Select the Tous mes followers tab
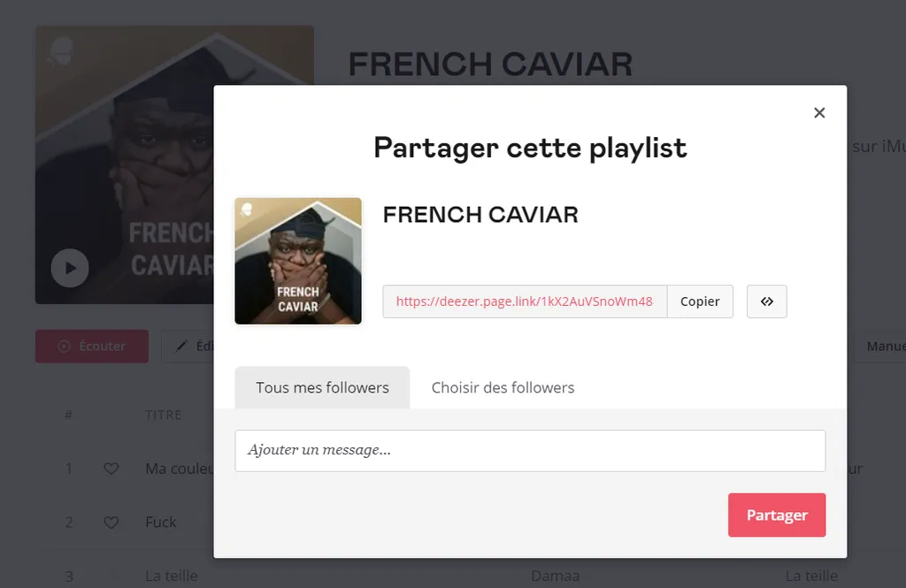This screenshot has height=588, width=906. (322, 387)
